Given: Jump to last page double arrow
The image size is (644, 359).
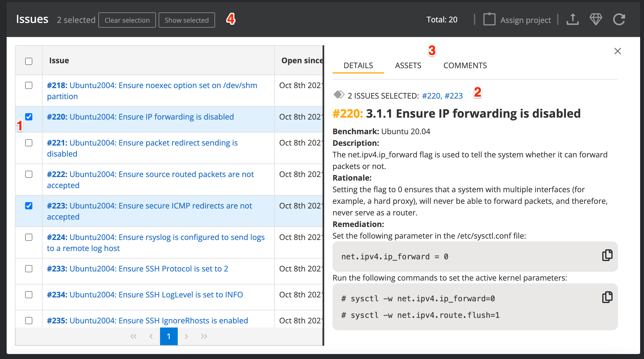Looking at the screenshot, I should [204, 336].
